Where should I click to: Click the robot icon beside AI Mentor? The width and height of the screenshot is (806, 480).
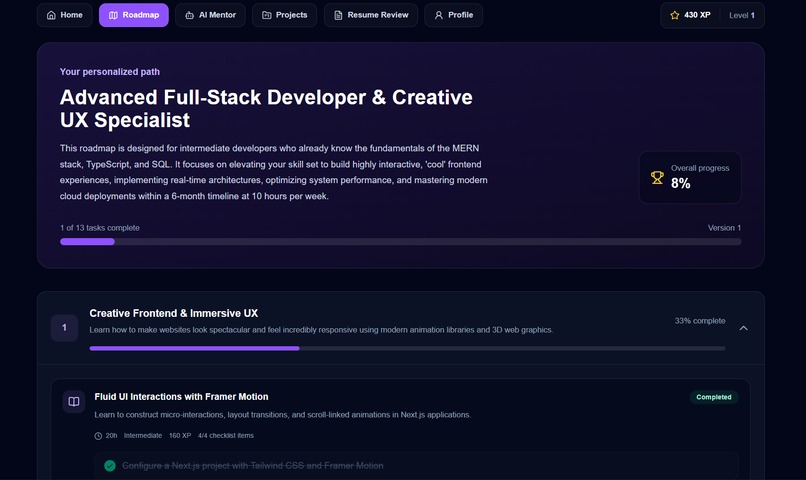(x=190, y=15)
